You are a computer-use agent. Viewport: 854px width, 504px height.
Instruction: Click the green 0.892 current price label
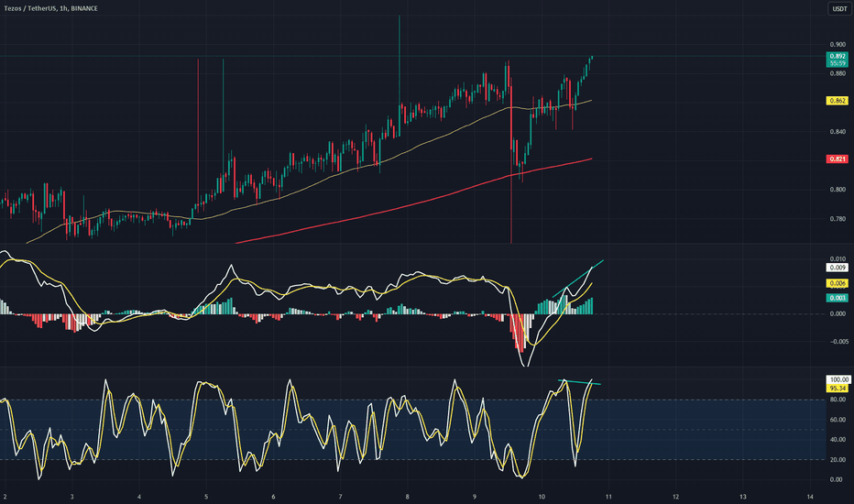[837, 57]
